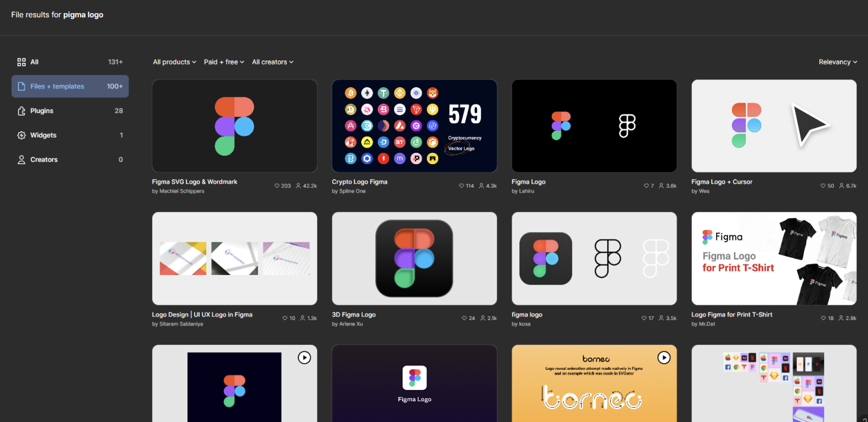Click the All grid icon in sidebar

click(21, 62)
